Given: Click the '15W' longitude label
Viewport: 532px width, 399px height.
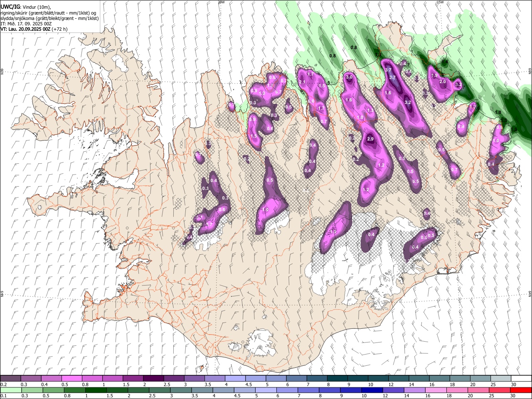Looking at the screenshot, I should [x=440, y=2].
